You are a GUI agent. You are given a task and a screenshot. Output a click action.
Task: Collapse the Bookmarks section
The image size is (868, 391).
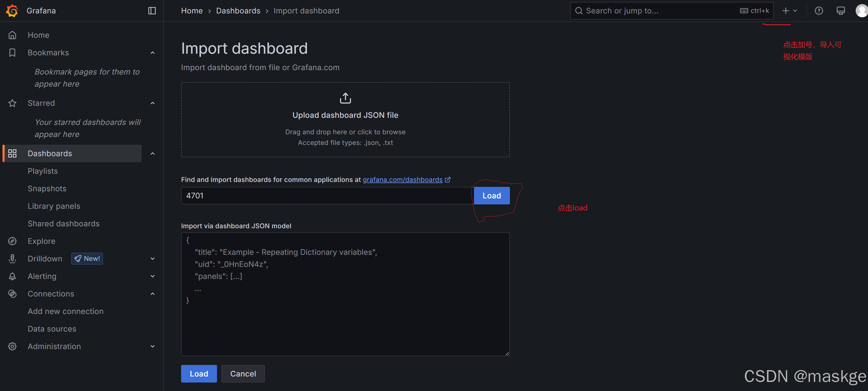pos(153,53)
